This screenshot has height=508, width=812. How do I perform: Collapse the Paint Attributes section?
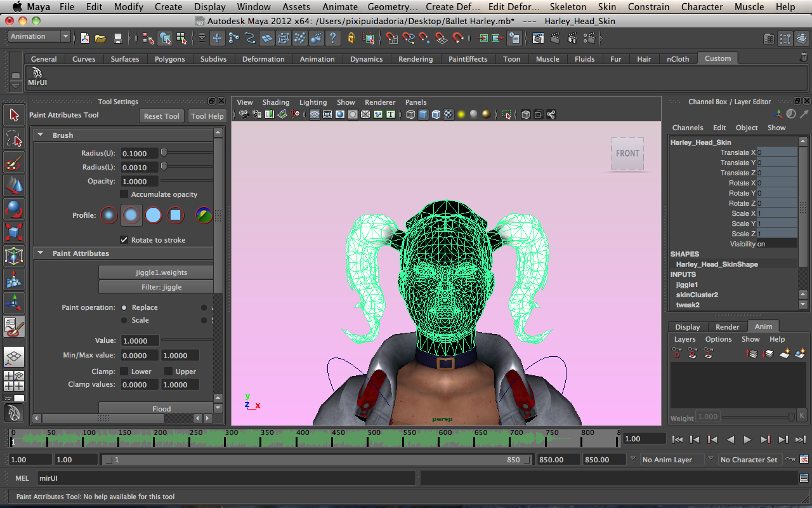coord(40,253)
